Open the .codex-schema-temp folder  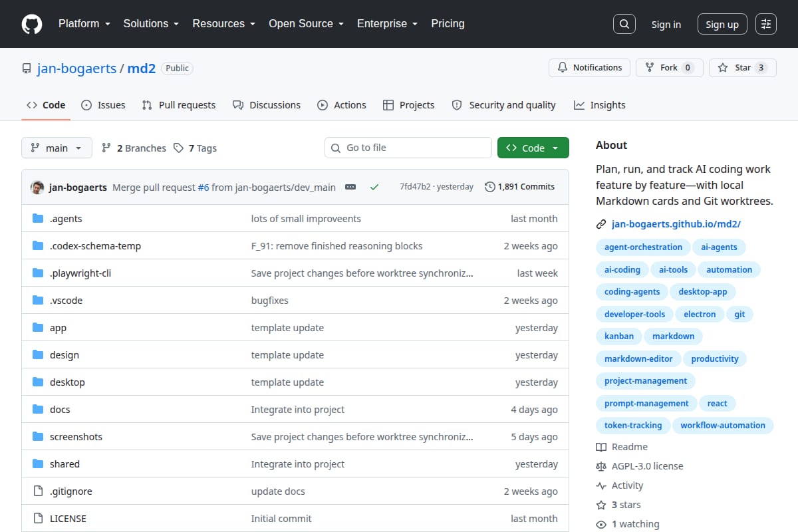(95, 245)
